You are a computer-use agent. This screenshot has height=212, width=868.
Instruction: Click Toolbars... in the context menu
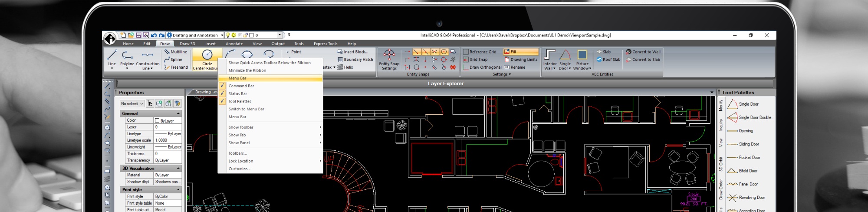point(270,153)
